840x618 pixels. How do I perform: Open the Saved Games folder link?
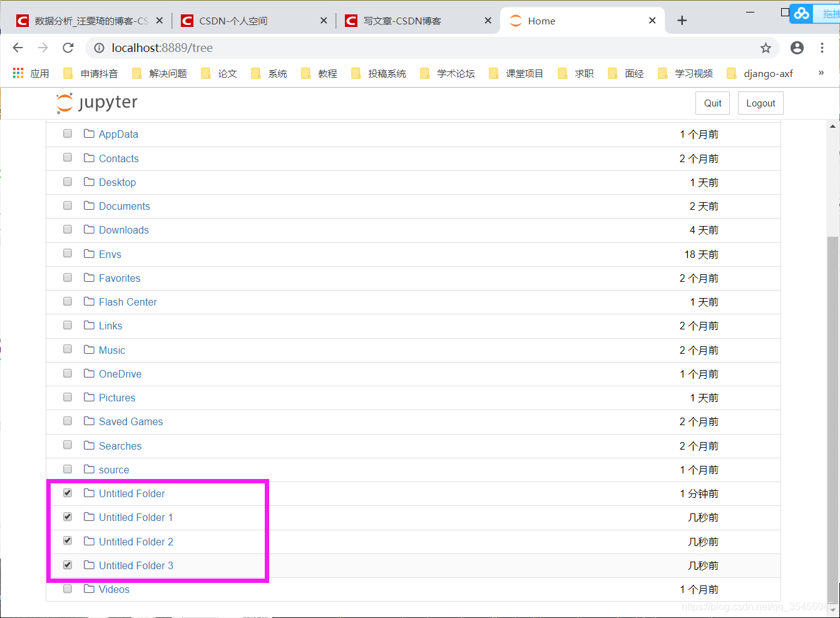[131, 421]
